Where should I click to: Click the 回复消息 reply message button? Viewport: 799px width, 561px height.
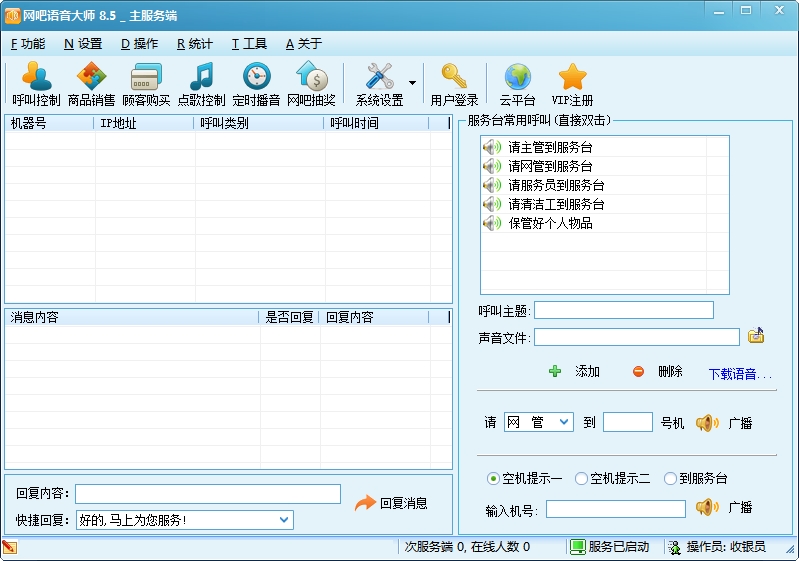391,503
